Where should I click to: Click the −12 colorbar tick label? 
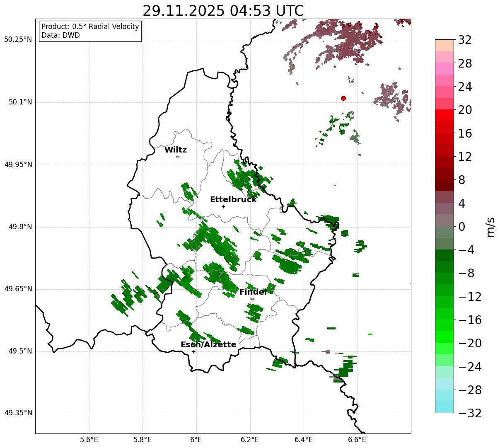click(470, 297)
